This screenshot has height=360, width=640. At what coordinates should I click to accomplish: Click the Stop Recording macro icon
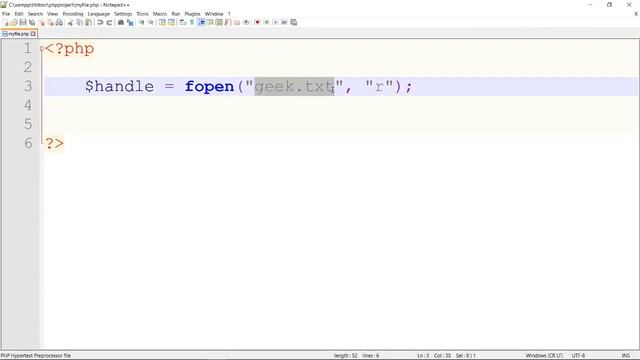267,22
